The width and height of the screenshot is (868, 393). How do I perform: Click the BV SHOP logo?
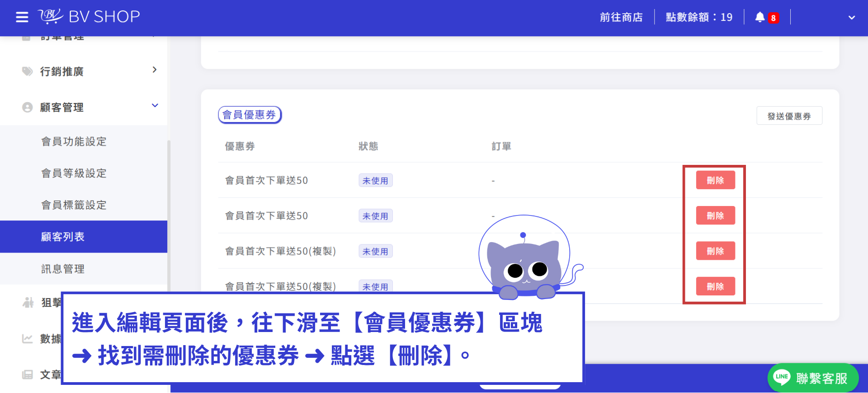89,17
